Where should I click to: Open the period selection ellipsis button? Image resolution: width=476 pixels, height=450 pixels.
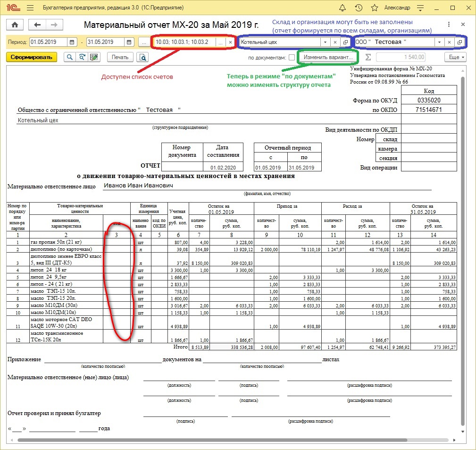[144, 42]
